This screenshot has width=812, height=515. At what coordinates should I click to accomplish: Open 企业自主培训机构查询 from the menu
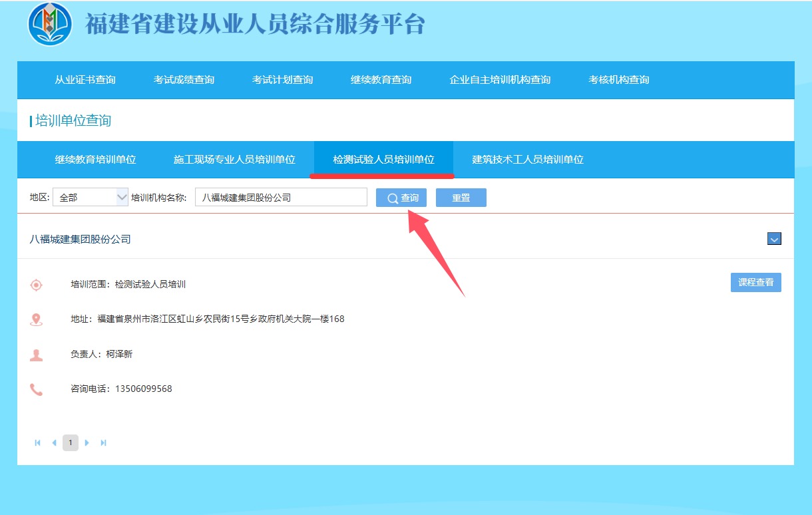[x=499, y=80]
